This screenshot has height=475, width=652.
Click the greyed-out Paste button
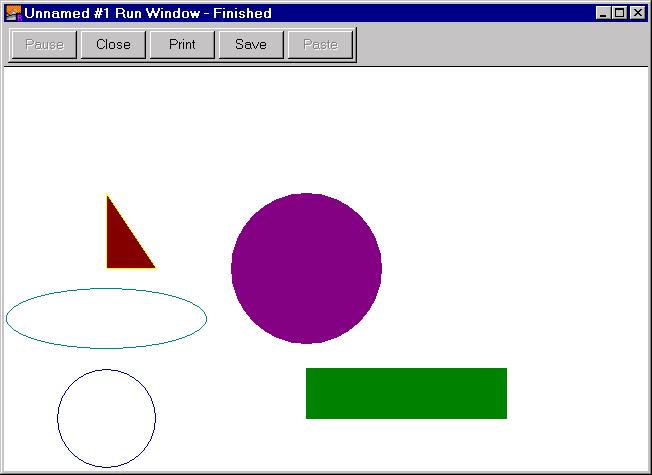coord(320,45)
